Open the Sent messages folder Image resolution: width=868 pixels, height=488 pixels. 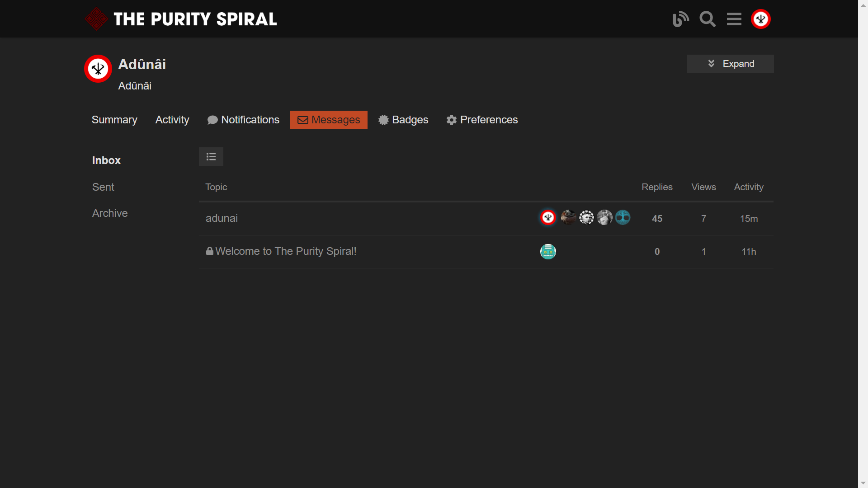tap(103, 187)
